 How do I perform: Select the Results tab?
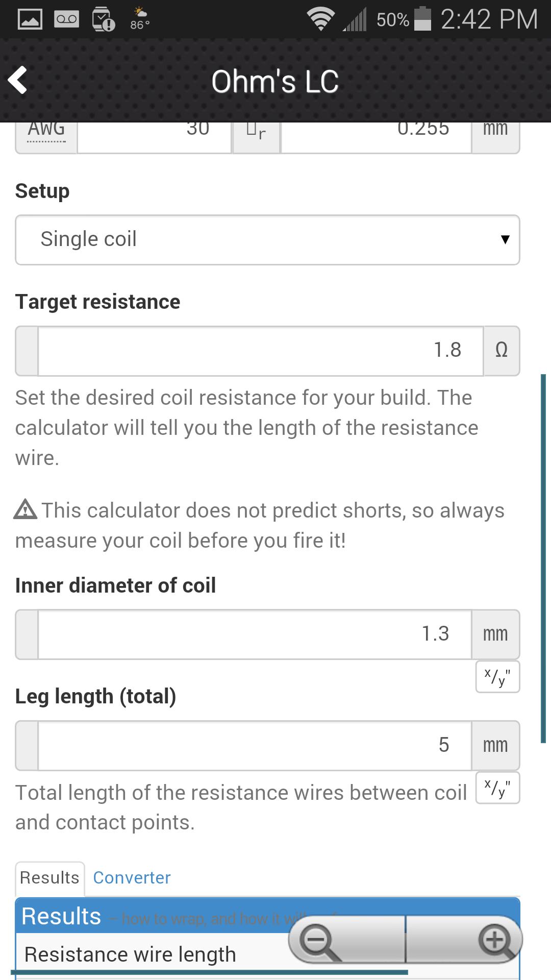49,878
